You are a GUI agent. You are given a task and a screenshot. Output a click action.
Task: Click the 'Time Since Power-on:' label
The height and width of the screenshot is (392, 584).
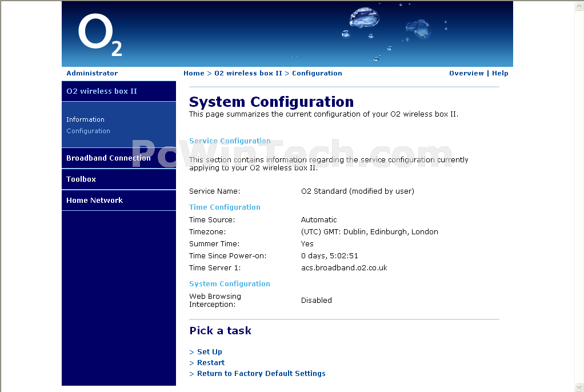click(x=227, y=256)
